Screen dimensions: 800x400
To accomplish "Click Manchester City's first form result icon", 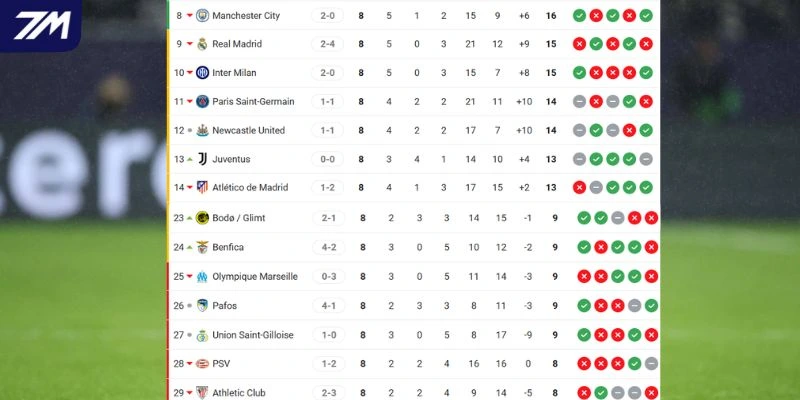I will point(579,16).
